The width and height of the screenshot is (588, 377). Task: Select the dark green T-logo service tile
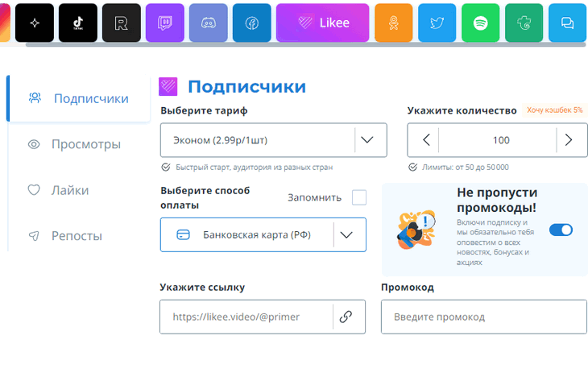pos(524,23)
